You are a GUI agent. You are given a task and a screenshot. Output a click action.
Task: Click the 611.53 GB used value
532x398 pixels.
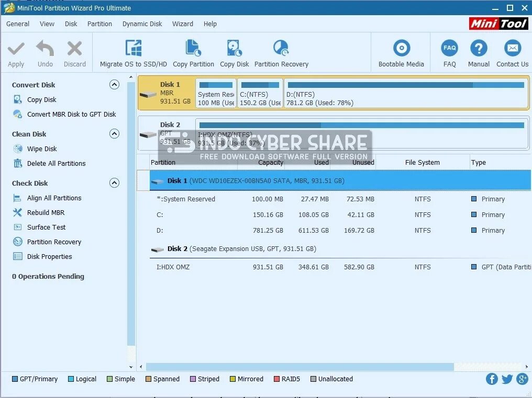(314, 230)
